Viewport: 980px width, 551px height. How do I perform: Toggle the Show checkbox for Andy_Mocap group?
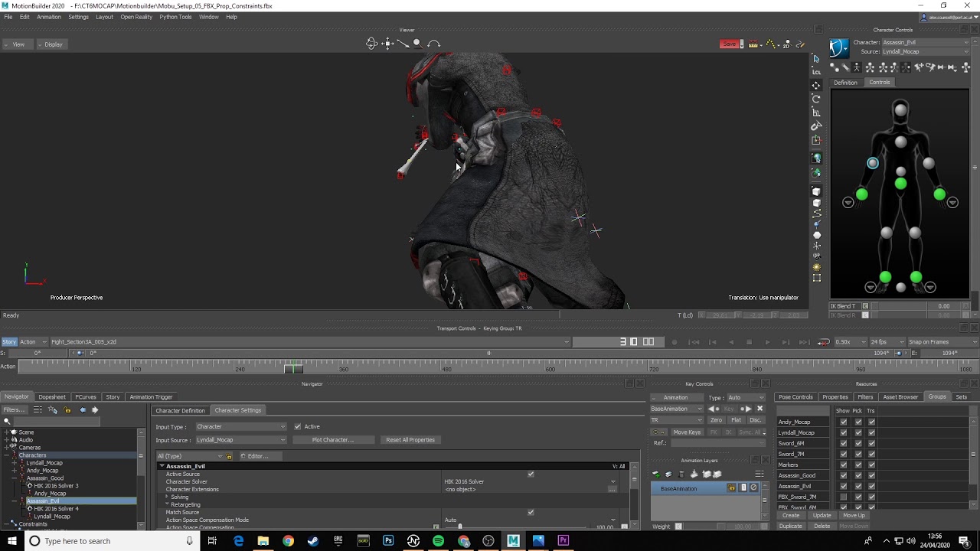[x=843, y=422]
